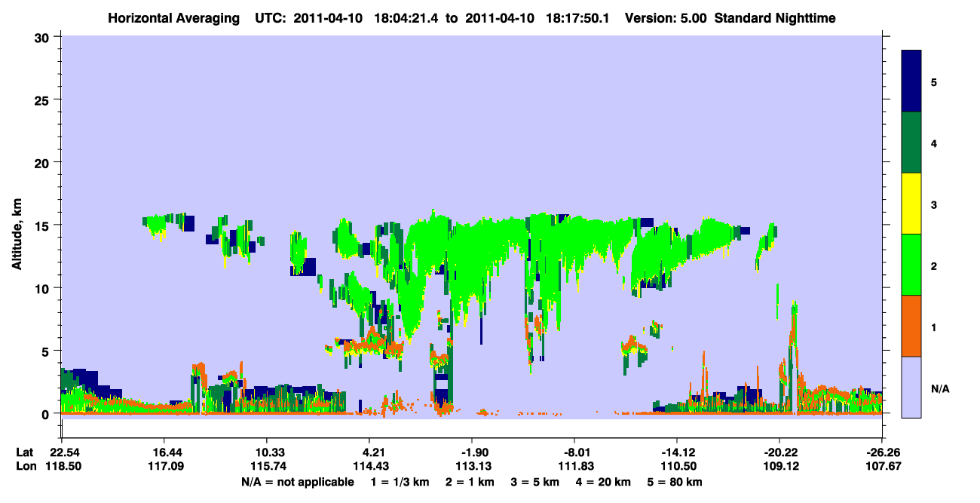The width and height of the screenshot is (980, 503).
Task: Click latitude value '16.44'
Action: click(x=164, y=452)
